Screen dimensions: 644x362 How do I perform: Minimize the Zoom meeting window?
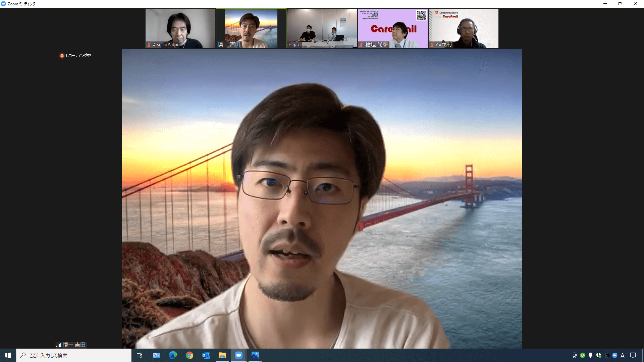605,4
